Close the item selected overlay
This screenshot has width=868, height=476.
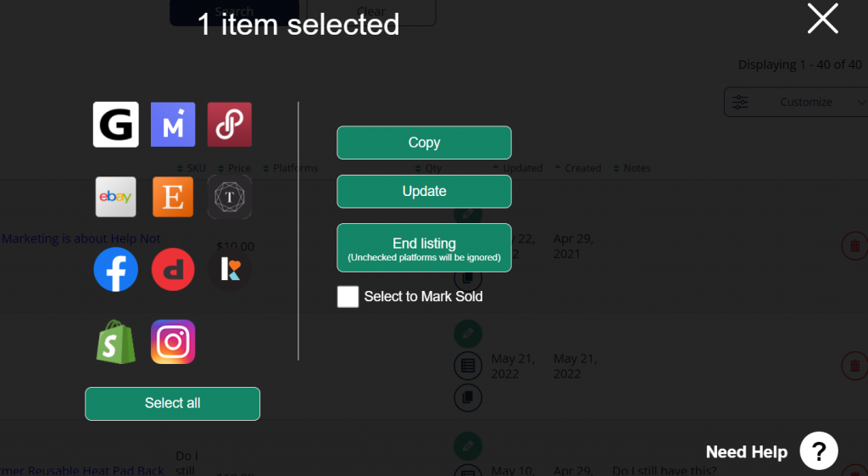[x=822, y=19]
